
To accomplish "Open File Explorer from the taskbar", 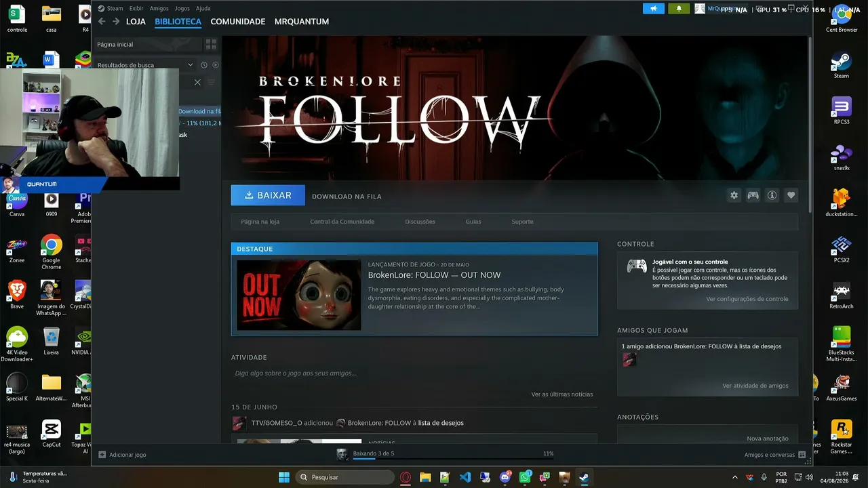I will pos(425,477).
